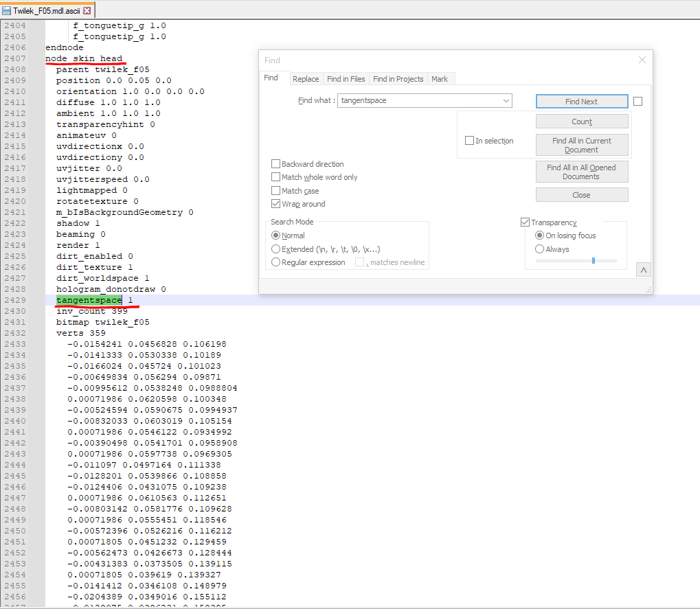Select Regular expression search mode

[x=276, y=262]
